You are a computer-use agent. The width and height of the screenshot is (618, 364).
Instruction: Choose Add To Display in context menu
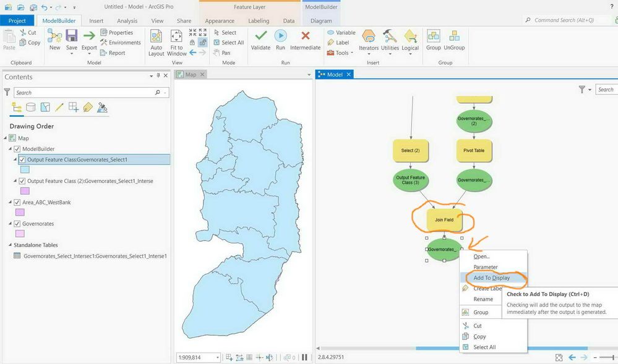493,277
